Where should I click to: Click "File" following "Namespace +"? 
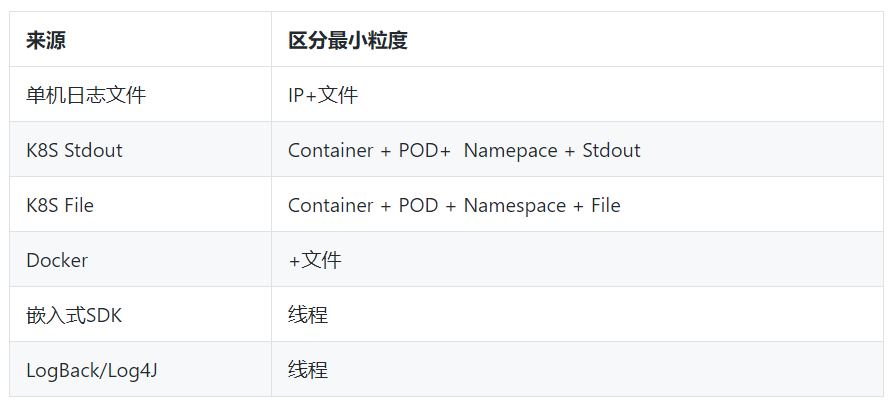(x=605, y=205)
